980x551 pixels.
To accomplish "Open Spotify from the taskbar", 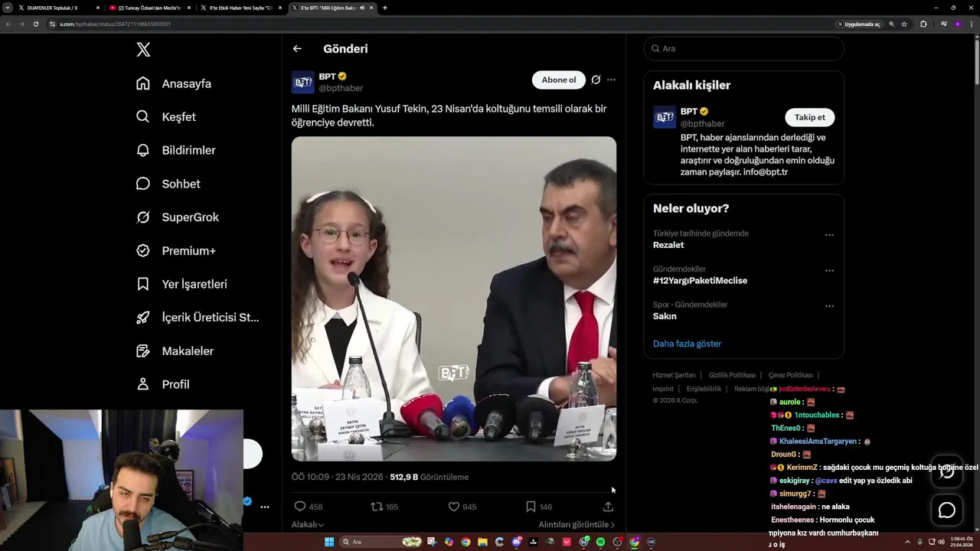I will [x=600, y=542].
